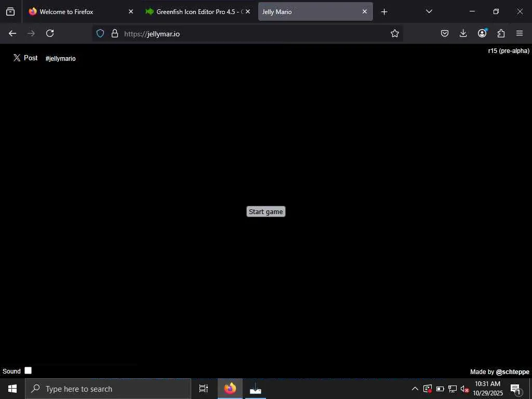Open tracking protection shield info

(x=100, y=33)
